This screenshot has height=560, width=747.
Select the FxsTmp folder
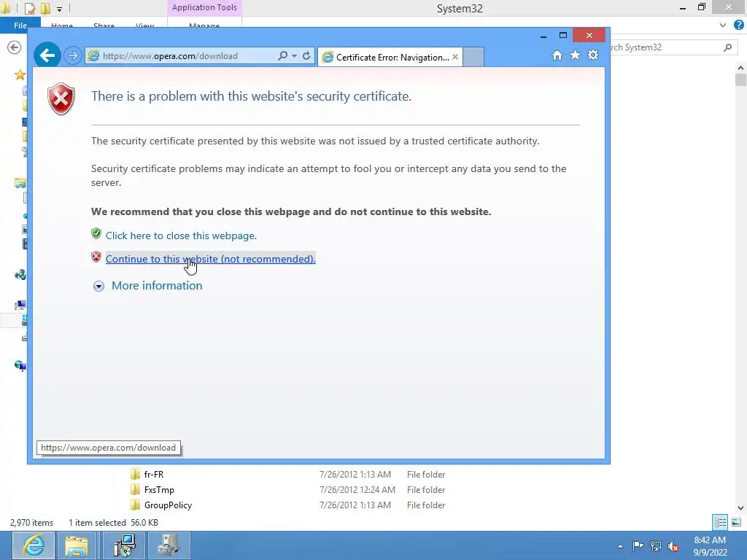point(159,490)
